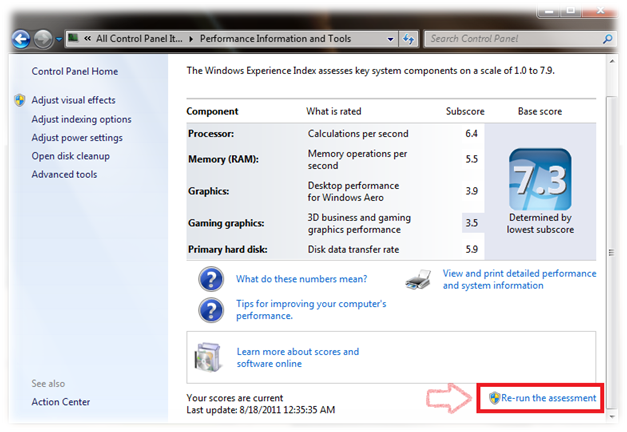Screen dimensions: 627x432
Task: Click the shield icon beside Adjust visual effects
Action: [20, 100]
